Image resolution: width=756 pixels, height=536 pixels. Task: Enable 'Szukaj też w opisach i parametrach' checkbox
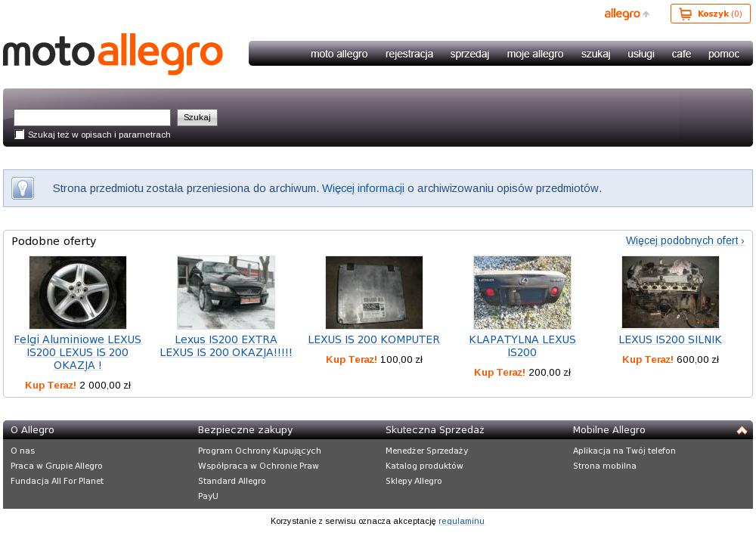[20, 135]
